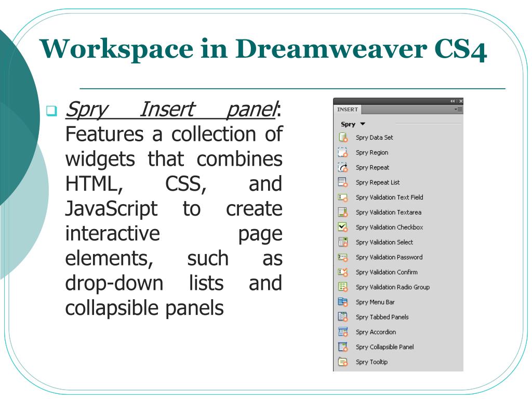
Task: Click the 'Spry Region' label
Action: click(372, 152)
